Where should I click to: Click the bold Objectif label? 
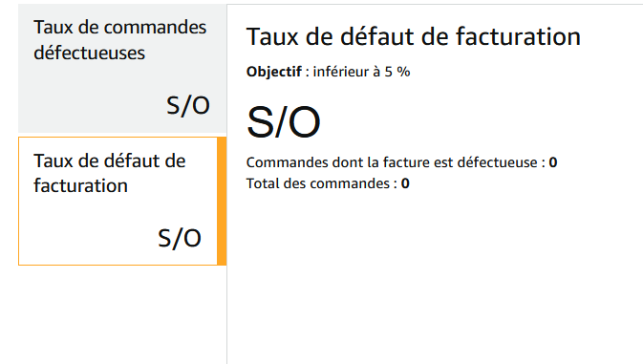tap(274, 72)
